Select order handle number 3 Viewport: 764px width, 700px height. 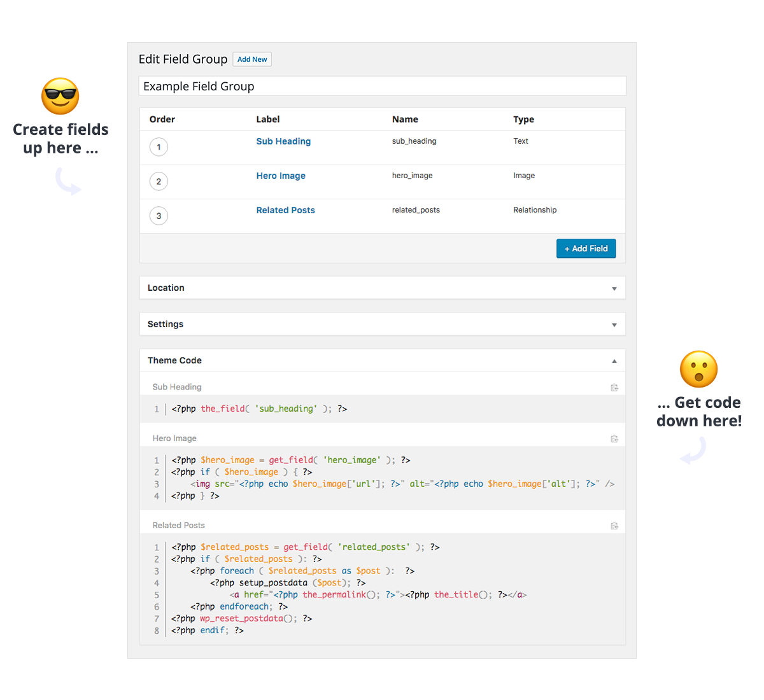point(159,216)
